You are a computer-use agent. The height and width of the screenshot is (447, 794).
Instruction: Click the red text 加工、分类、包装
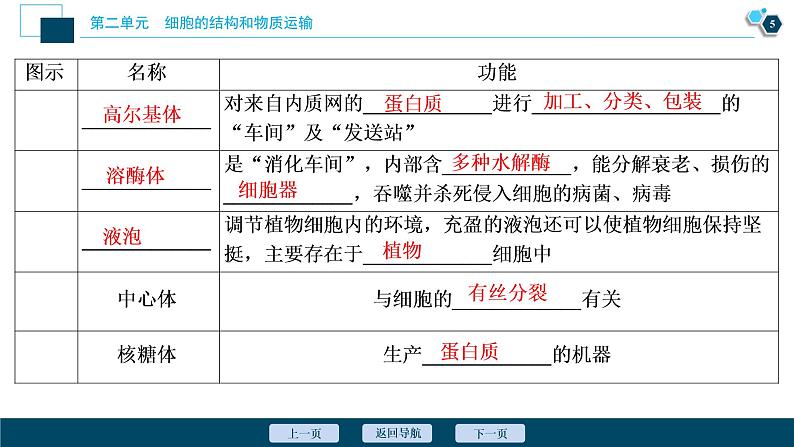click(x=621, y=101)
